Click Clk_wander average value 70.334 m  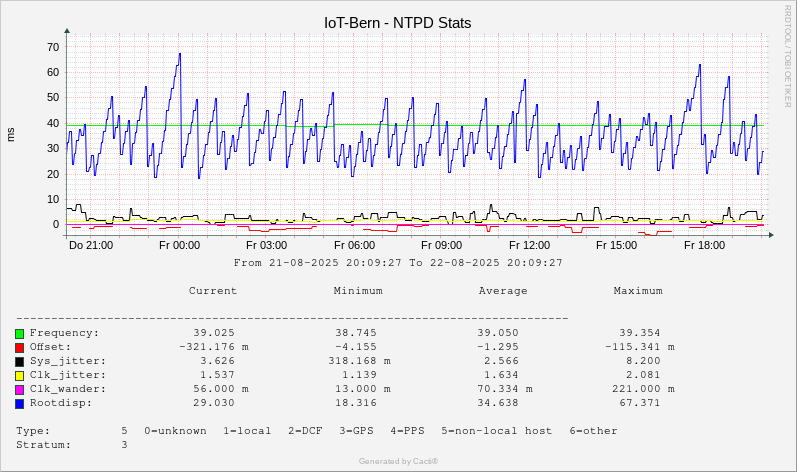coord(505,389)
